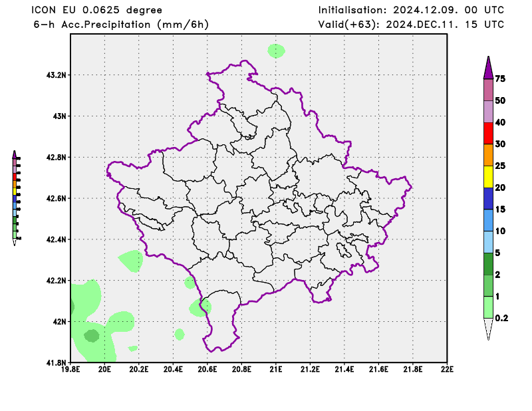Image resolution: width=532 pixels, height=411 pixels.
Task: Click the 42.6N latitude axis label
Action: pyautogui.click(x=57, y=198)
